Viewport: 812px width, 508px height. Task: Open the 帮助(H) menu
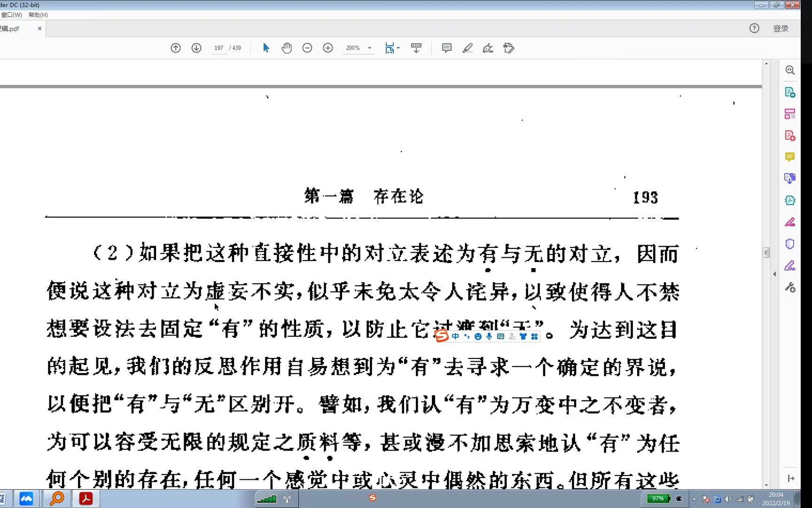[x=38, y=15]
